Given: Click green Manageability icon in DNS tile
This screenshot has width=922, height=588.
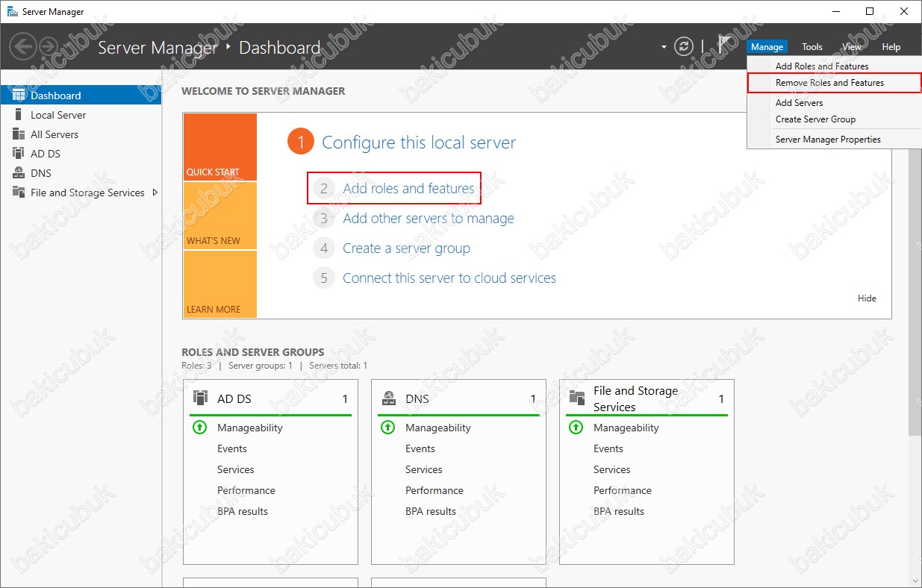Looking at the screenshot, I should 387,428.
